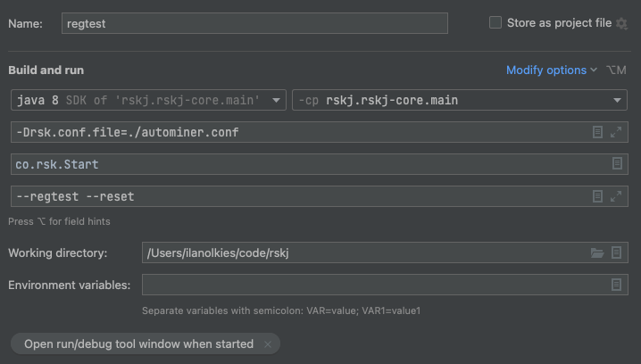Viewport: 641px width, 364px height.
Task: Open the gear icon beside Store as project file
Action: point(621,23)
